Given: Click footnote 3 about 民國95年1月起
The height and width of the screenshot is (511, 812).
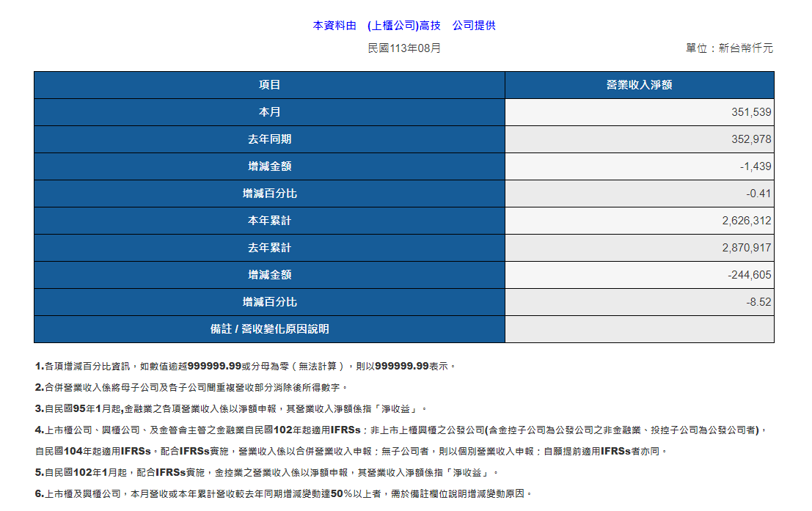Looking at the screenshot, I should point(231,408).
